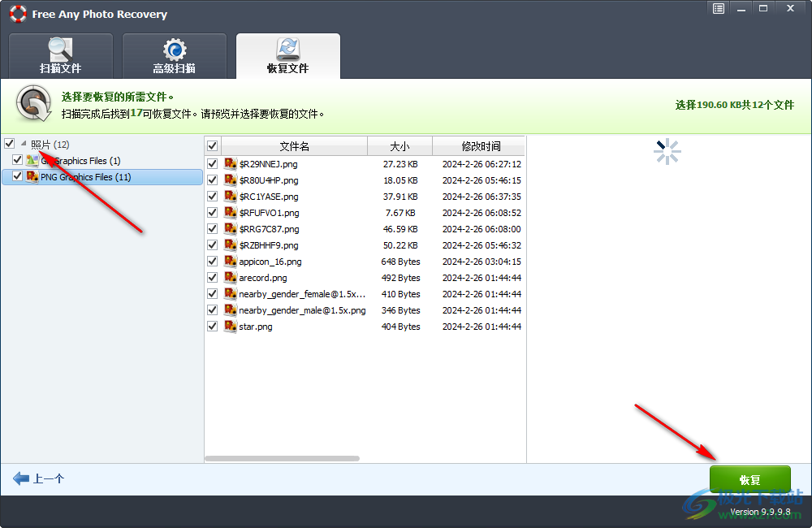
Task: Click the file type icon beside star.png
Action: pos(230,327)
